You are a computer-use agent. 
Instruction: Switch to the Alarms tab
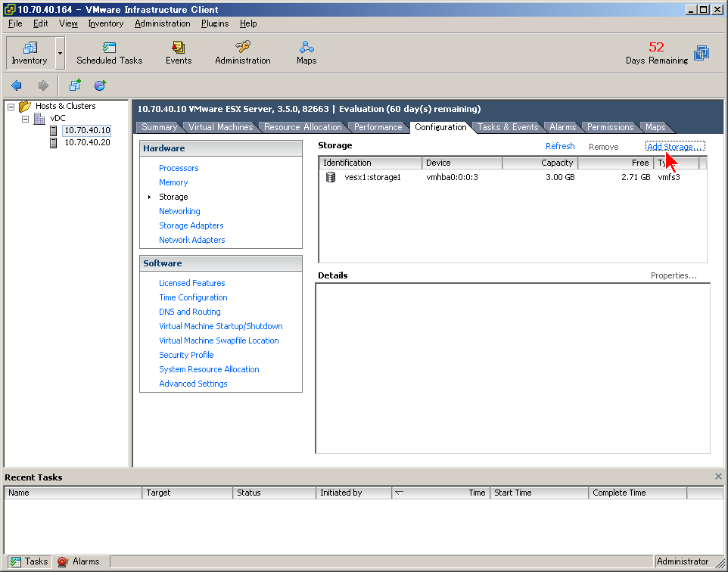coord(563,127)
